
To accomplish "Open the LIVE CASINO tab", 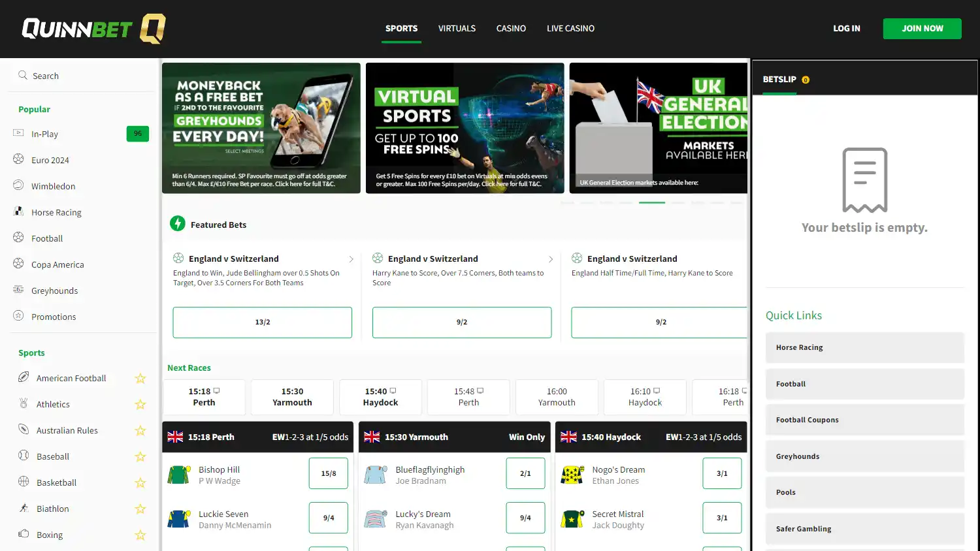I will [x=570, y=29].
